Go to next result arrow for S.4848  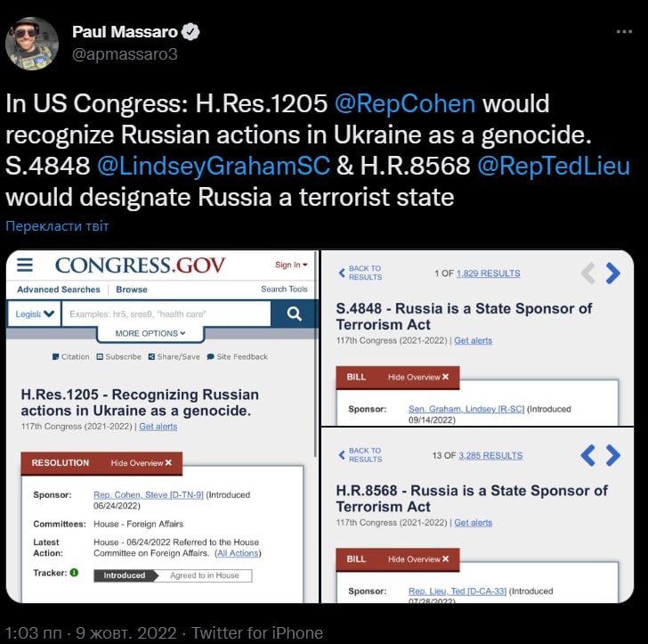click(613, 273)
